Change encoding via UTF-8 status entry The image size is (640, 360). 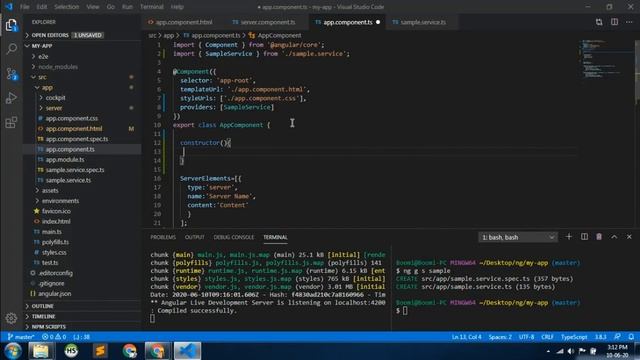527,337
